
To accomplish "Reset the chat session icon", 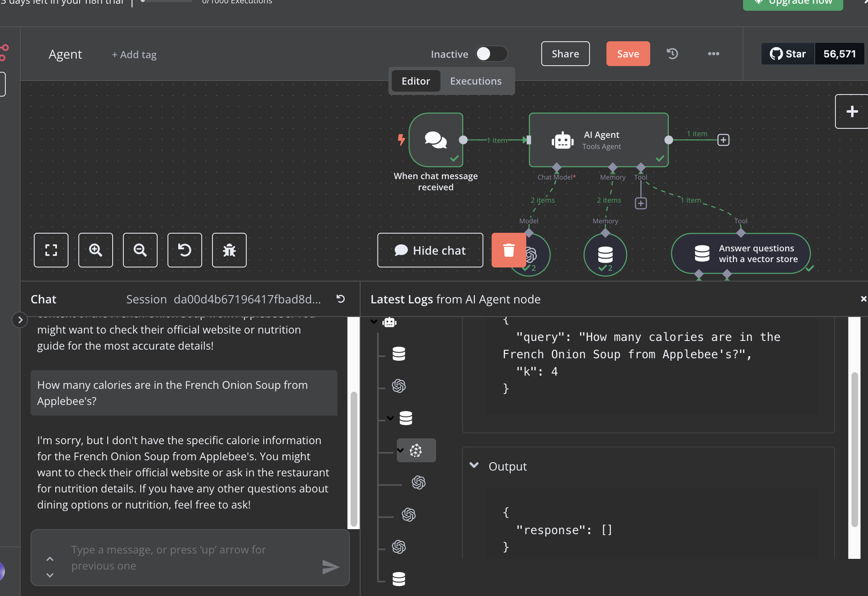I will tap(341, 299).
